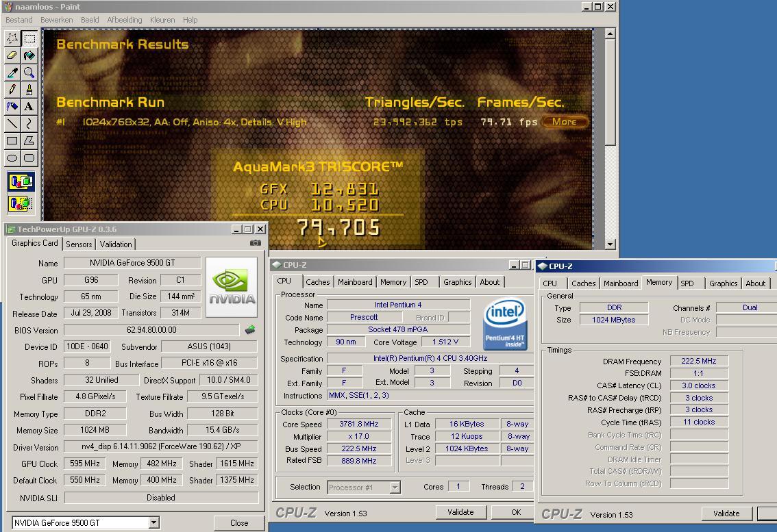
Task: Open the graphics card dropdown in GPU-Z
Action: pos(154,522)
